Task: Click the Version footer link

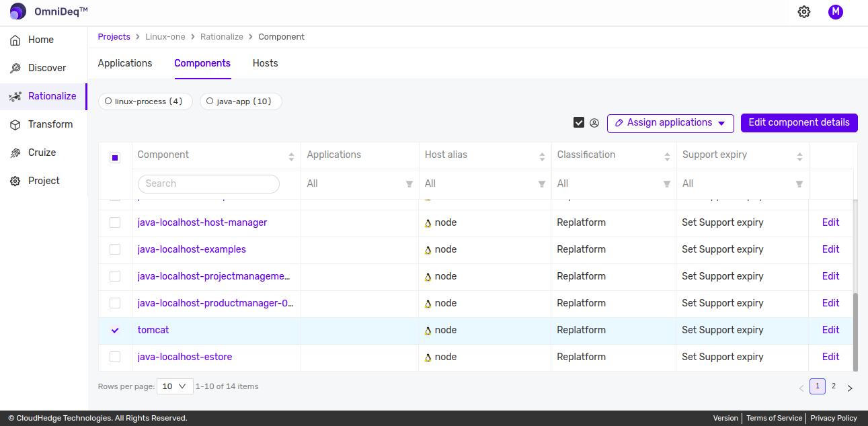Action: [725, 418]
